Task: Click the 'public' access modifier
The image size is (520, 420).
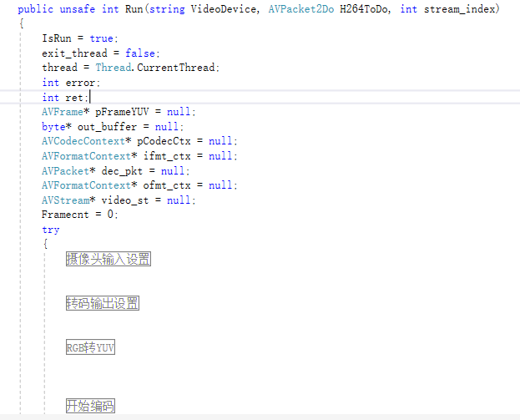Action: 36,9
